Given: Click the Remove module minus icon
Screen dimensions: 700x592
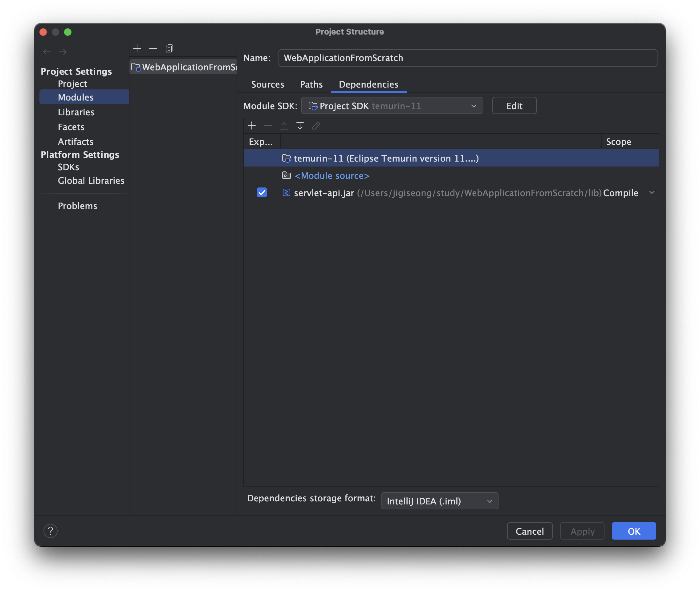Looking at the screenshot, I should point(153,49).
